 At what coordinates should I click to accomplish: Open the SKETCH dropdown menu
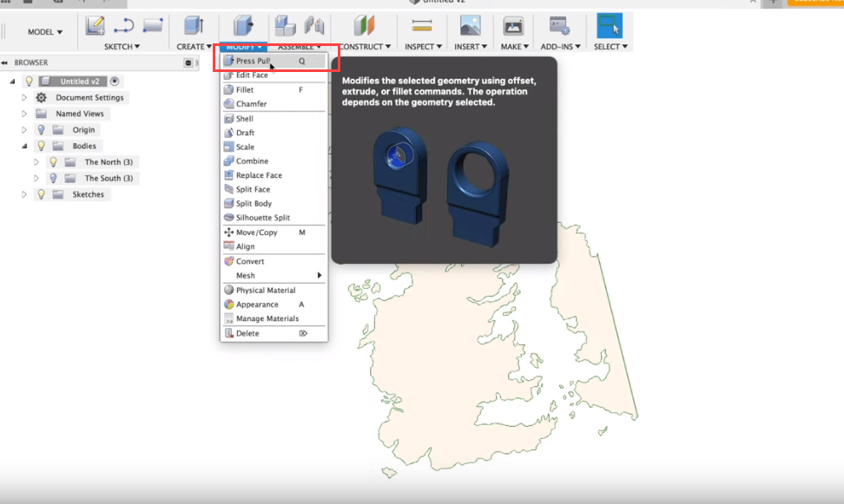pyautogui.click(x=122, y=47)
